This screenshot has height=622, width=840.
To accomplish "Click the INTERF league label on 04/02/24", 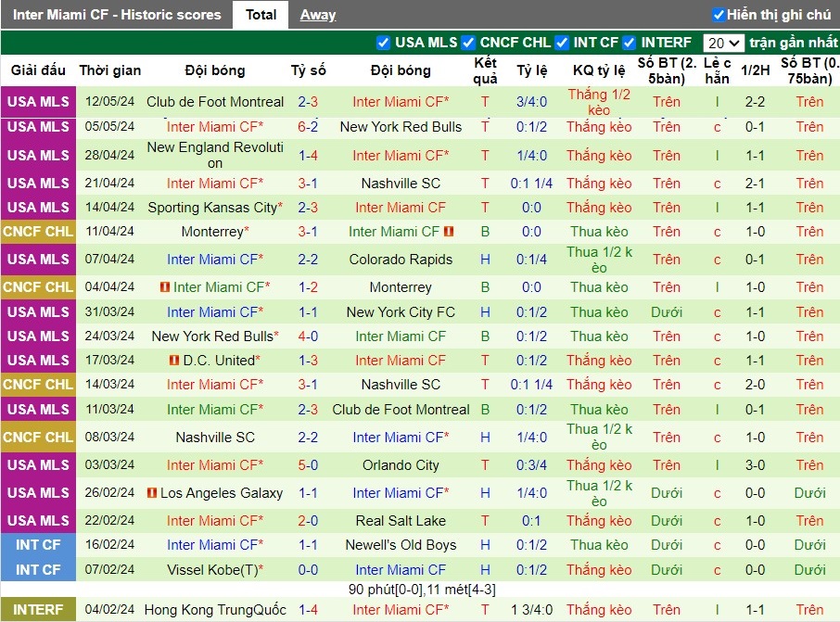I will [x=38, y=610].
